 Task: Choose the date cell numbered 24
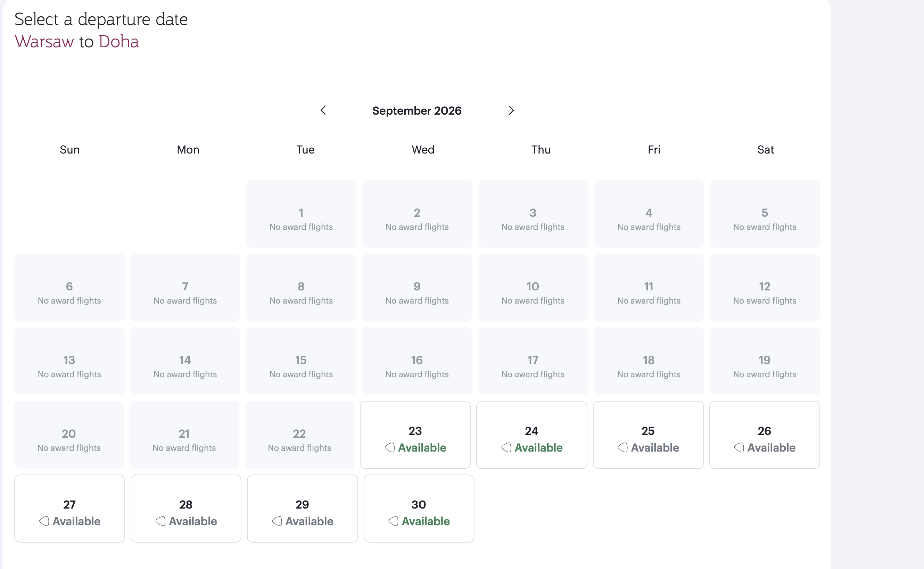click(531, 435)
